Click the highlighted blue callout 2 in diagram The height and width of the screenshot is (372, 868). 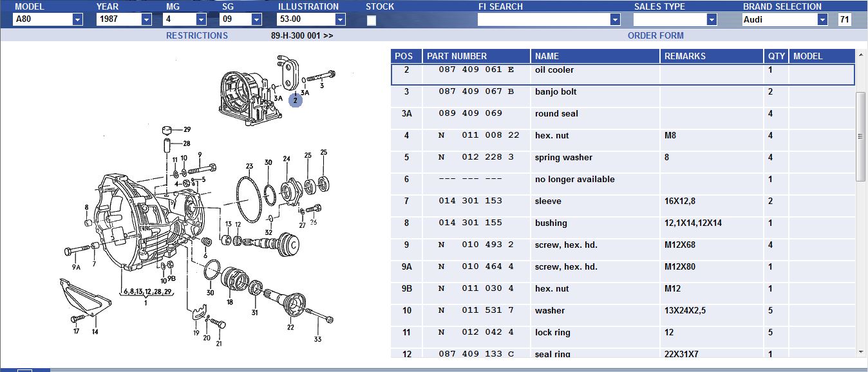click(x=295, y=100)
